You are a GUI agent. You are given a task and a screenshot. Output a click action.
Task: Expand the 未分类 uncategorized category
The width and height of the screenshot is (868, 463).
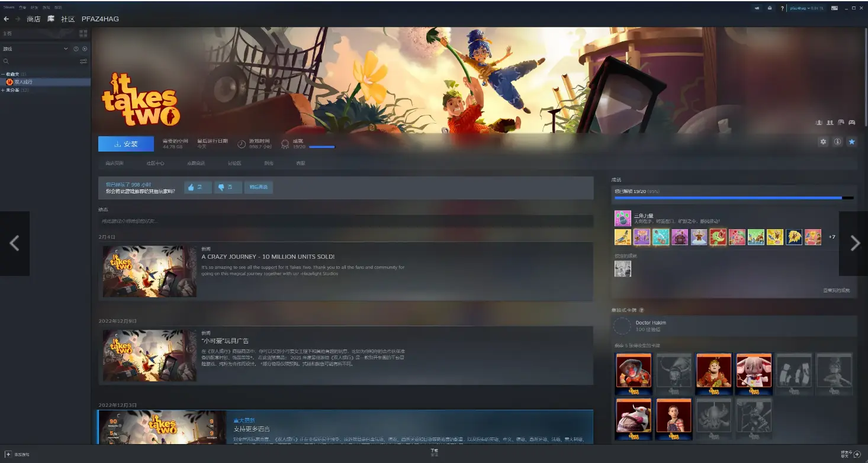pos(3,90)
